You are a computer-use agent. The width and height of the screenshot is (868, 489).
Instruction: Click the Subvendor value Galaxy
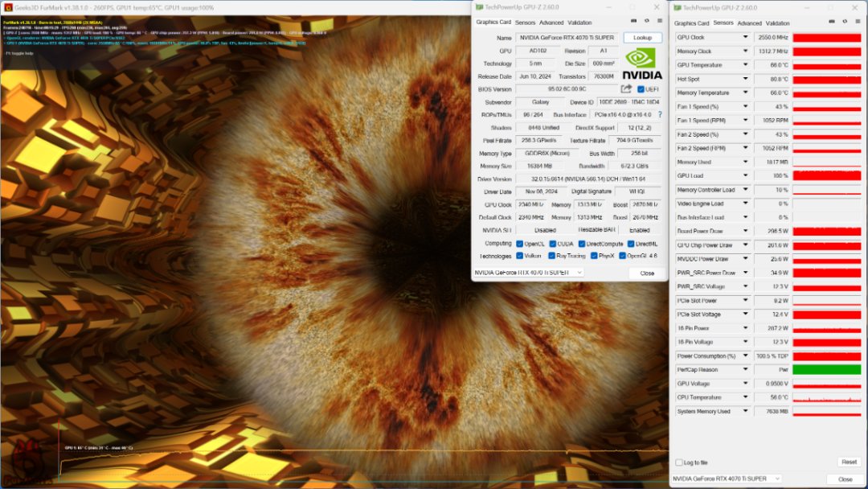(540, 102)
